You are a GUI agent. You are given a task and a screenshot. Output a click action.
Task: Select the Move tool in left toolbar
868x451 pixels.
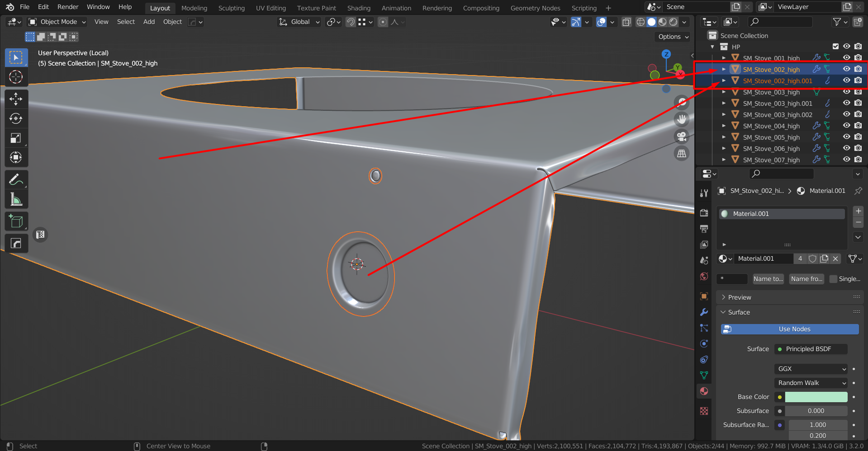(x=16, y=99)
